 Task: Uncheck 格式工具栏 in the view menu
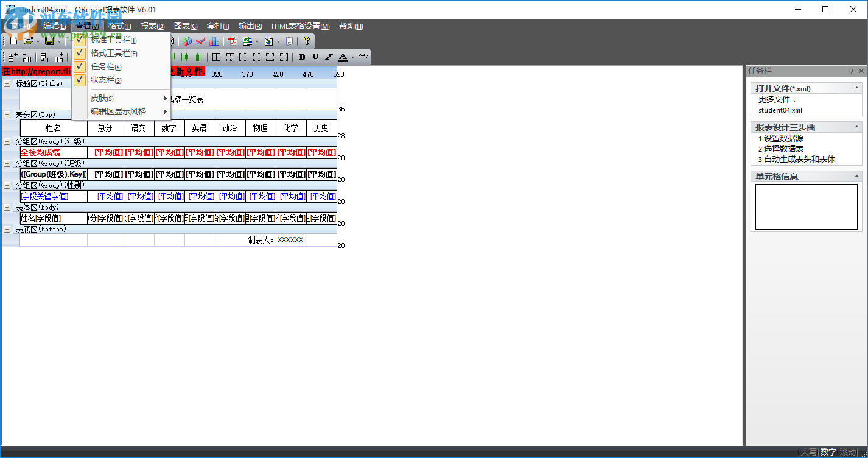[121, 54]
